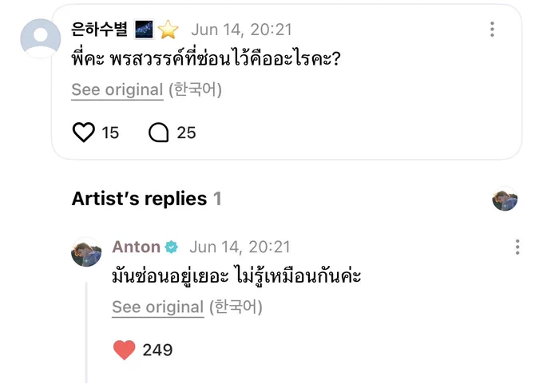Screen dimensions: 543x392
Task: Click Anton's verified badge icon
Action: coord(171,247)
